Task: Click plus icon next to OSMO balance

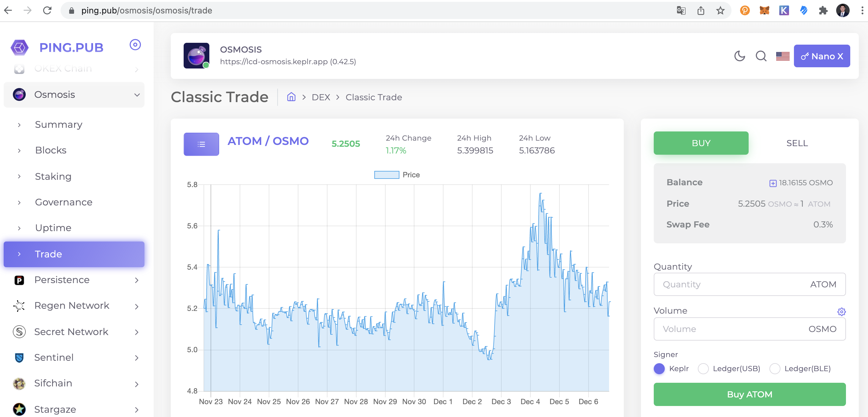Action: (x=773, y=183)
